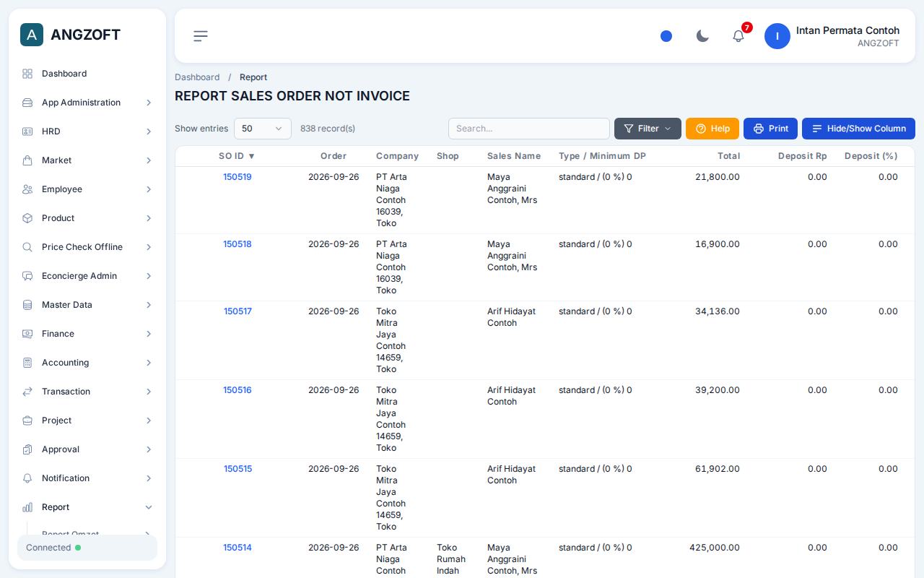Open the Notification menu item
The image size is (924, 578).
tap(87, 478)
